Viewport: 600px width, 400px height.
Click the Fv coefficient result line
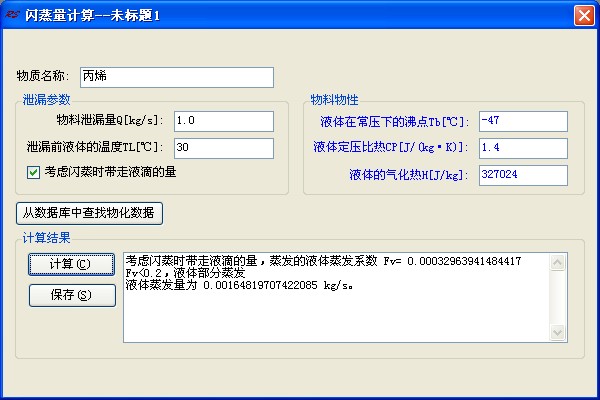click(323, 261)
